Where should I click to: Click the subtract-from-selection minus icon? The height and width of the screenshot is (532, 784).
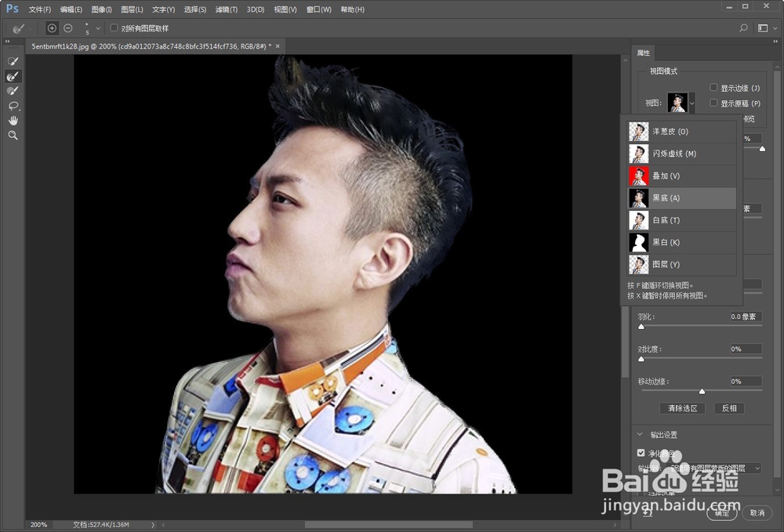click(68, 28)
